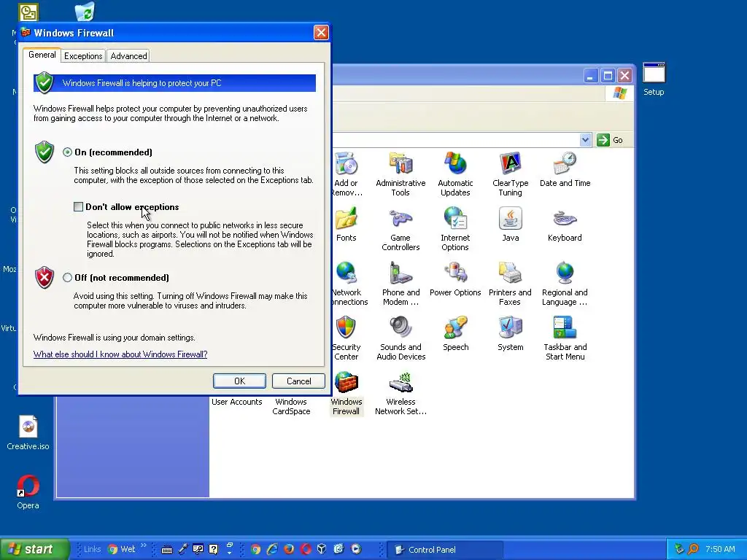Click the help question mark taskbar icon
This screenshot has height=560, width=747.
click(x=214, y=549)
